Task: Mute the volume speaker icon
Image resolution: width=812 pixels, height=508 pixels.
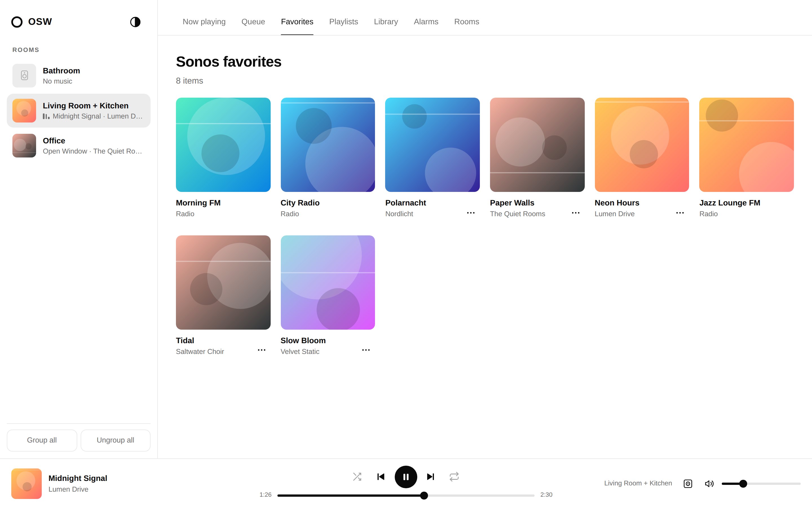Action: point(709,483)
